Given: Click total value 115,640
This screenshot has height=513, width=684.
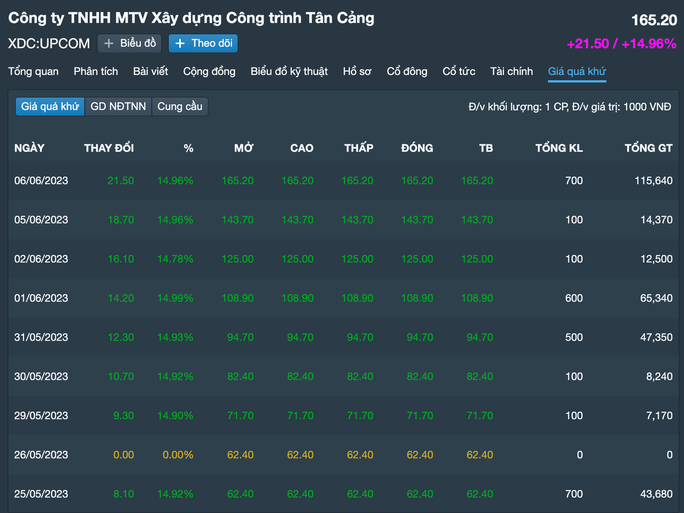Looking at the screenshot, I should [653, 181].
